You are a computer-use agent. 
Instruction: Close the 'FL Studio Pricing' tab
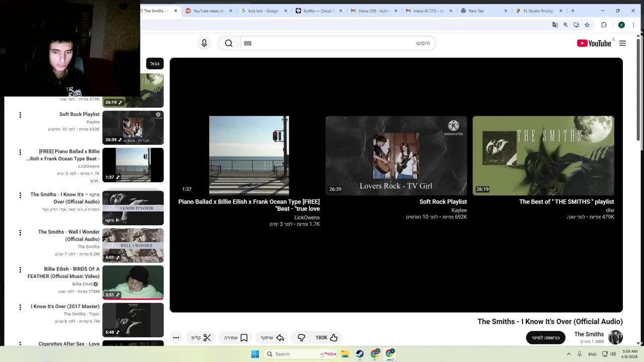560,11
